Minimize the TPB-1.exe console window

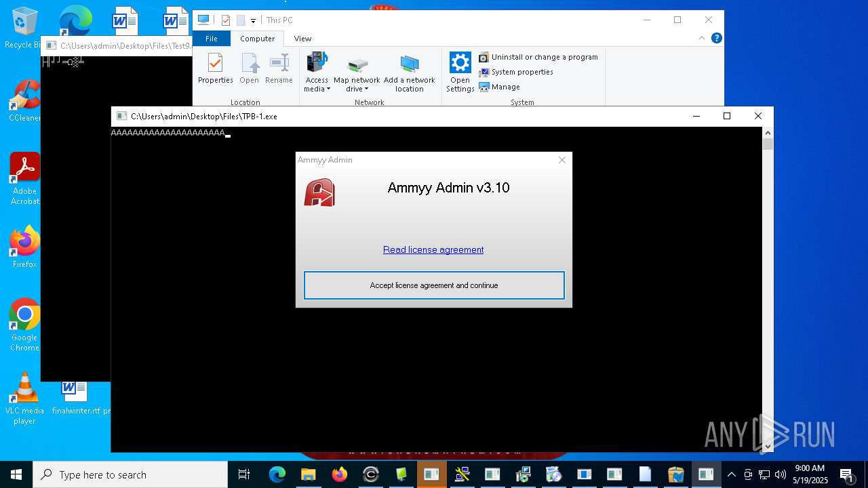point(696,116)
